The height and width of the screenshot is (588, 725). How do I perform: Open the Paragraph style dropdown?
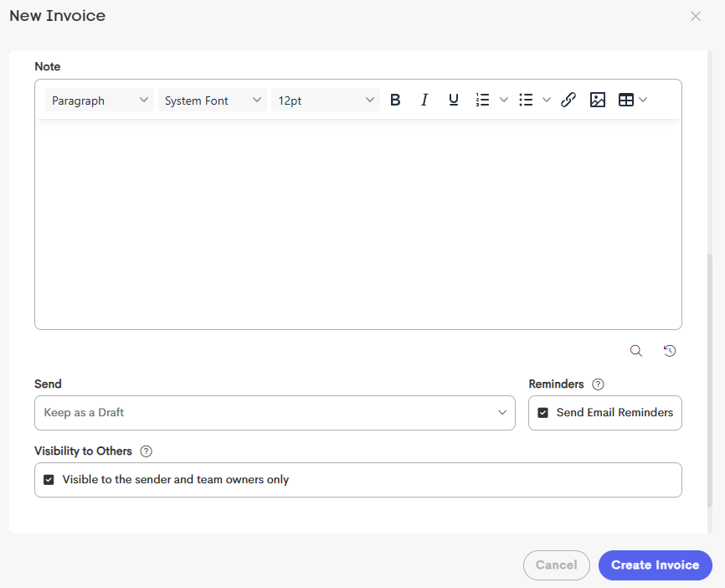(x=100, y=100)
